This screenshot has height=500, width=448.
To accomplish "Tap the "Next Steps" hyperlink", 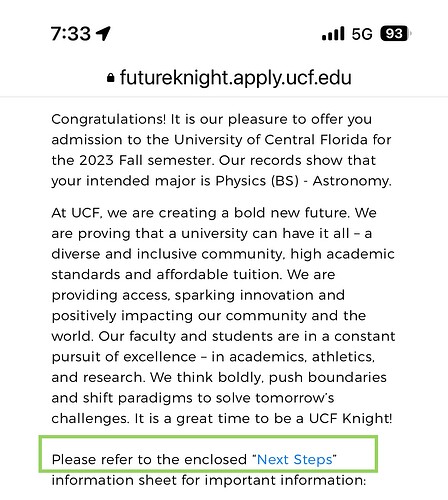I will pyautogui.click(x=295, y=459).
